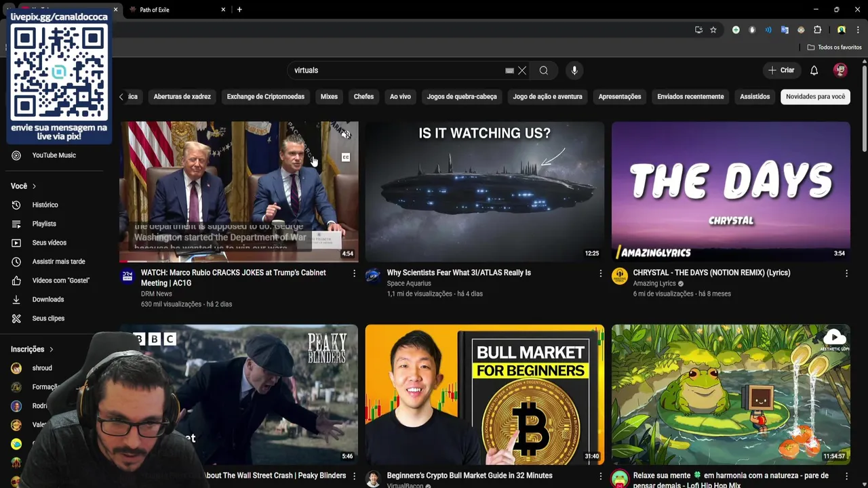The height and width of the screenshot is (488, 868).
Task: Select the Chefes filter chip
Action: click(x=363, y=96)
